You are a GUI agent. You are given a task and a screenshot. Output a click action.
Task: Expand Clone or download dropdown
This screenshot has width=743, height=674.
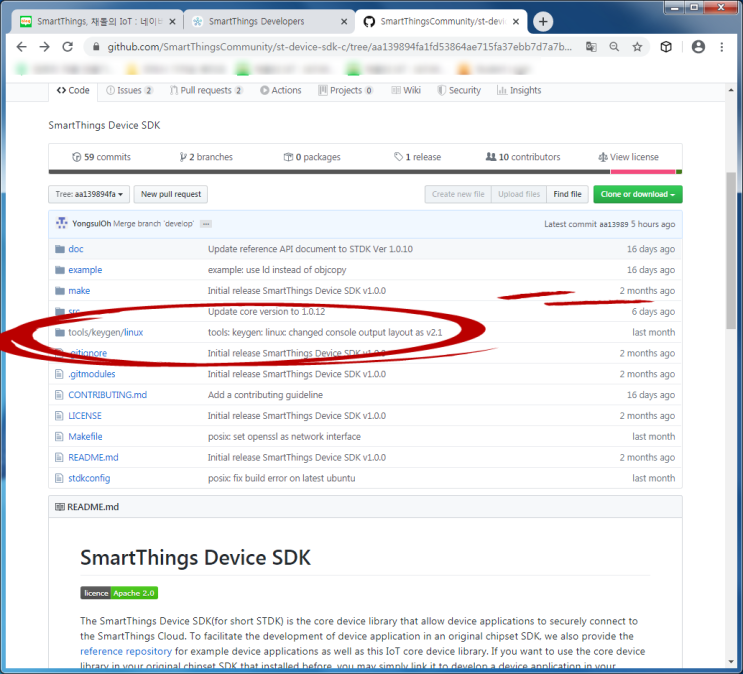point(638,194)
